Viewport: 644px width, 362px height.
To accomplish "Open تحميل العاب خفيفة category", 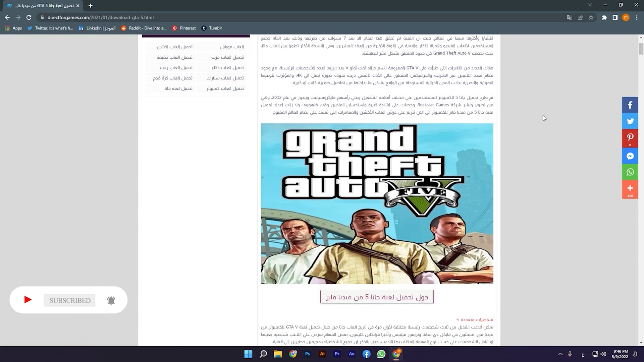I will pos(174,57).
